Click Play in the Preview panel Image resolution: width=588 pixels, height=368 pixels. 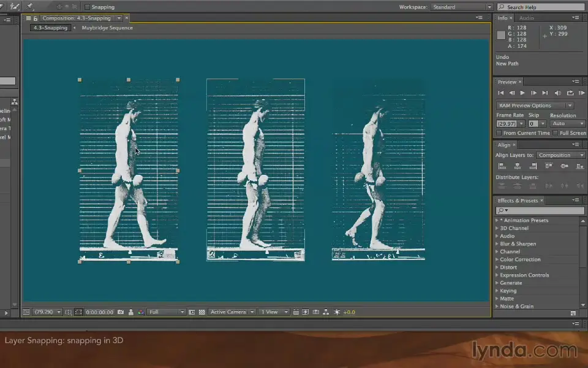[x=522, y=93]
